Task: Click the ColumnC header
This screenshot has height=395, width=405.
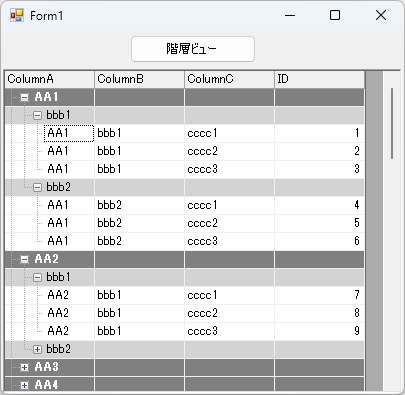Action: click(x=229, y=79)
